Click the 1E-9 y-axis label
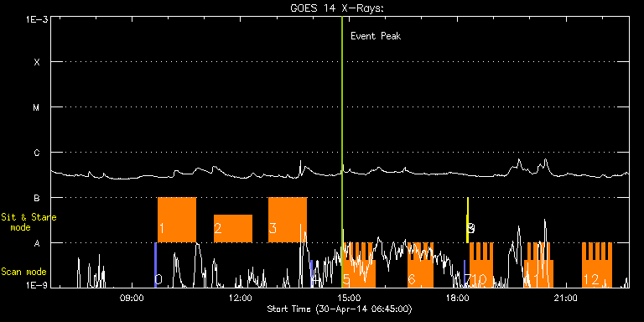Image resolution: width=644 pixels, height=322 pixels. (x=37, y=285)
